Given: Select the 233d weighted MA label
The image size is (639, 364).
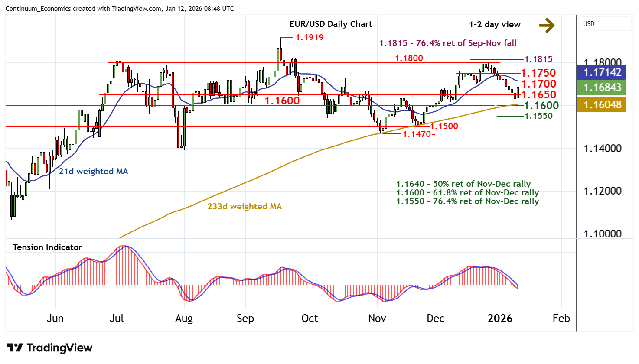Looking at the screenshot, I should pos(245,207).
